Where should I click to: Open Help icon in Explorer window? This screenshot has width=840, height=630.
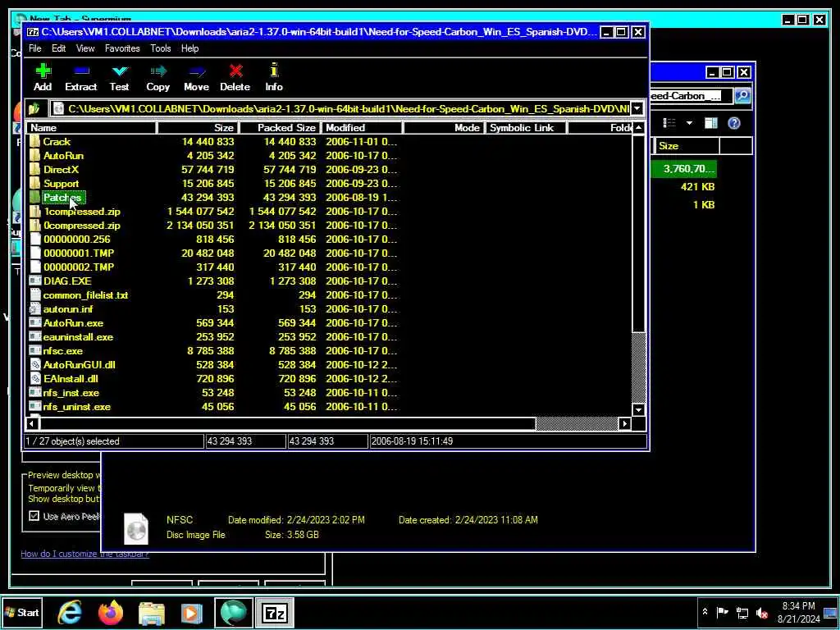734,123
